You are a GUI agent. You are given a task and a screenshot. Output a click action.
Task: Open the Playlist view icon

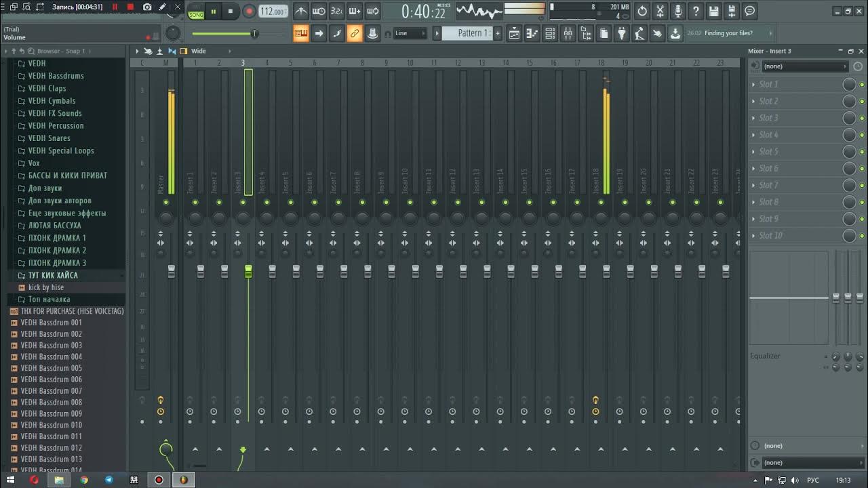pyautogui.click(x=515, y=33)
